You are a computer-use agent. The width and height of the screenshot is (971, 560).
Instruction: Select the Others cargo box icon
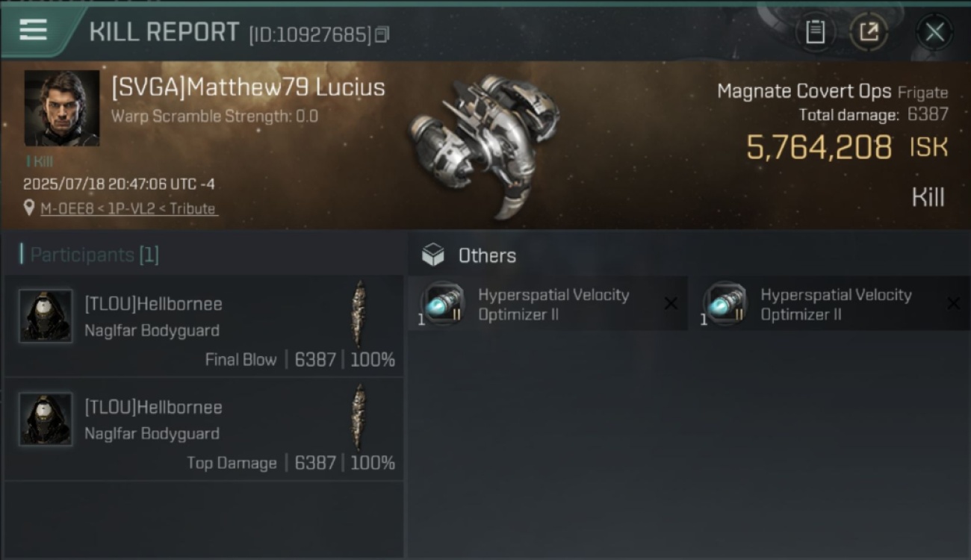pos(432,255)
